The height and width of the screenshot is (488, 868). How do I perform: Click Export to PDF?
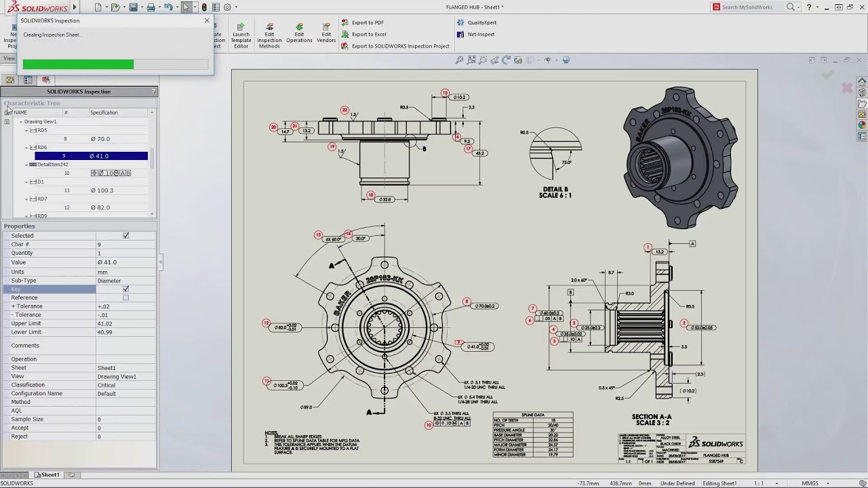tap(369, 22)
